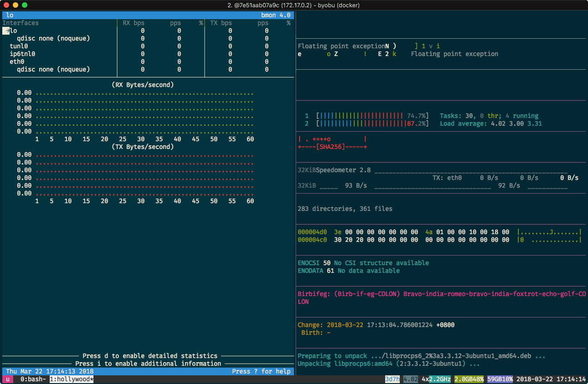Click the 'Press ? for help' text
588x384 pixels.
coord(261,371)
